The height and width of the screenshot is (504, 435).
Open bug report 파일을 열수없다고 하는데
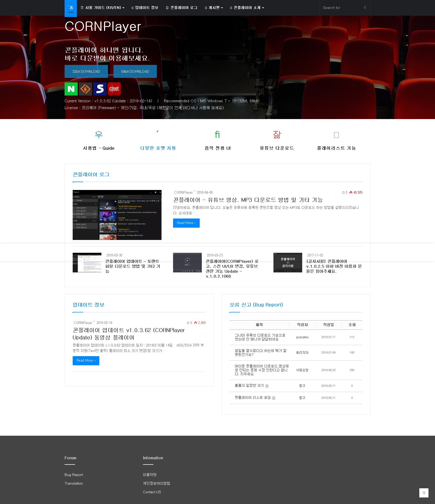[x=261, y=352]
